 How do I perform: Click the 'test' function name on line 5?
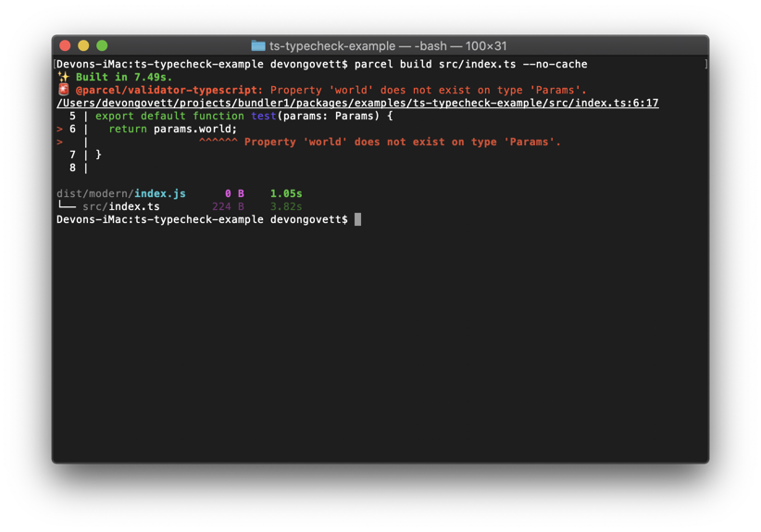[264, 116]
